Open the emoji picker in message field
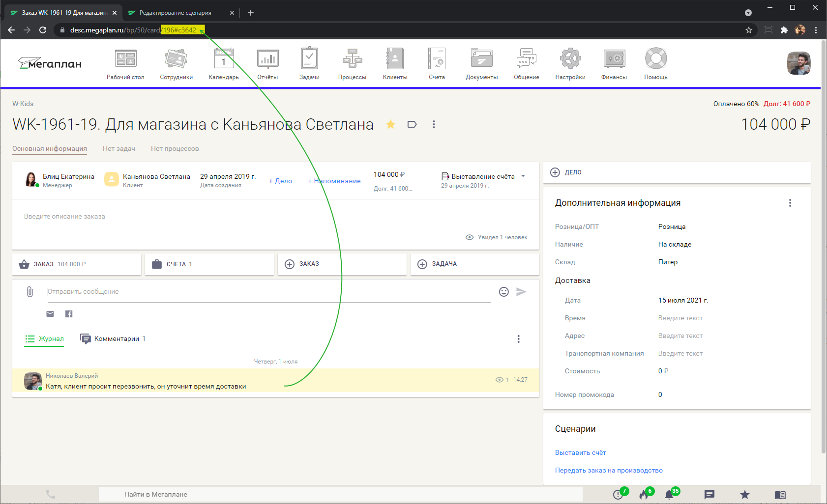Viewport: 827px width, 504px height. pyautogui.click(x=504, y=292)
